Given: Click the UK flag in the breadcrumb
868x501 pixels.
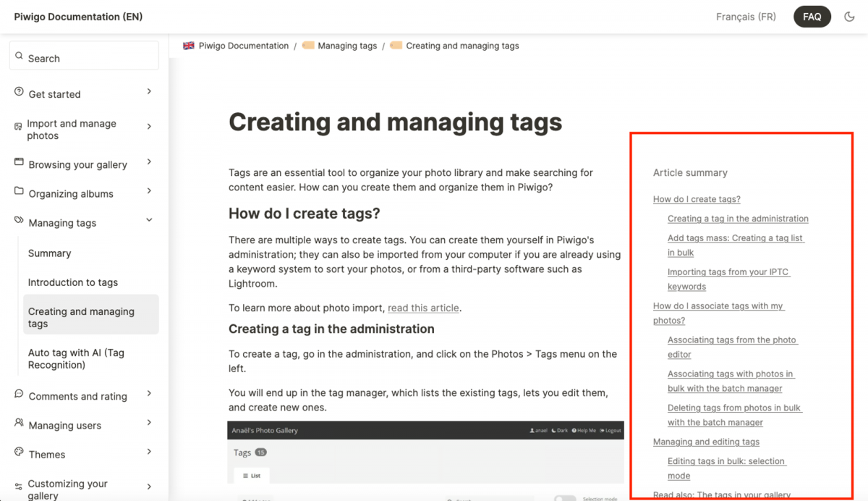Looking at the screenshot, I should (x=188, y=45).
